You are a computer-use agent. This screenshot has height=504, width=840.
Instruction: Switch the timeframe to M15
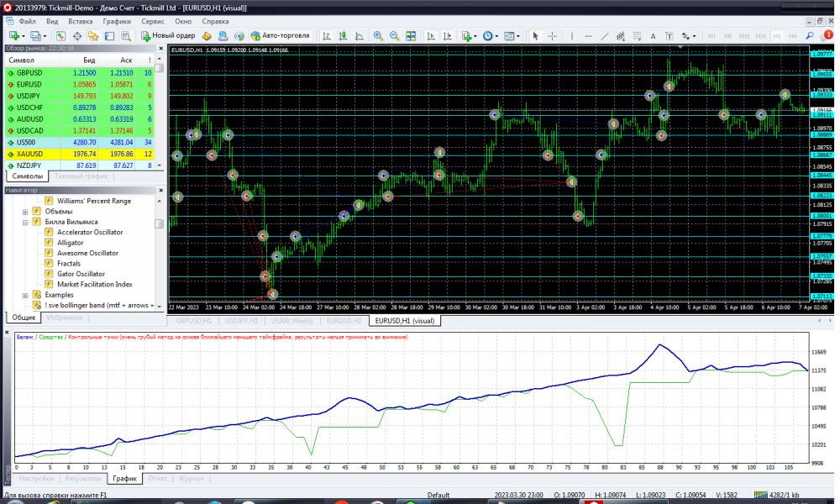[x=744, y=36]
